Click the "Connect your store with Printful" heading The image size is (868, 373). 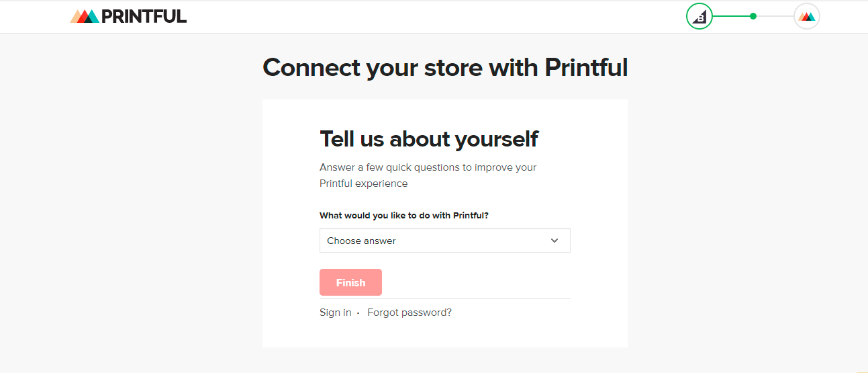coord(444,68)
